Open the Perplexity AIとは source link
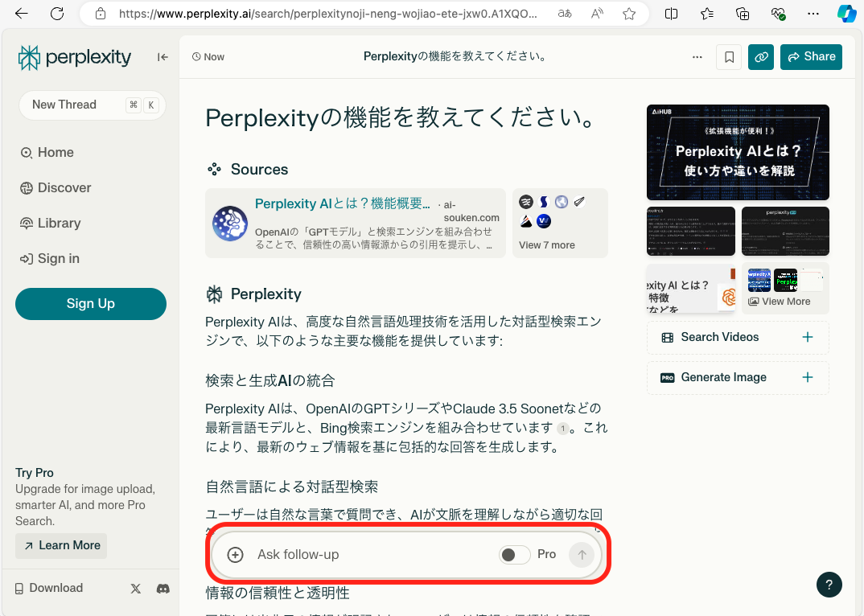The height and width of the screenshot is (616, 864). (x=342, y=203)
